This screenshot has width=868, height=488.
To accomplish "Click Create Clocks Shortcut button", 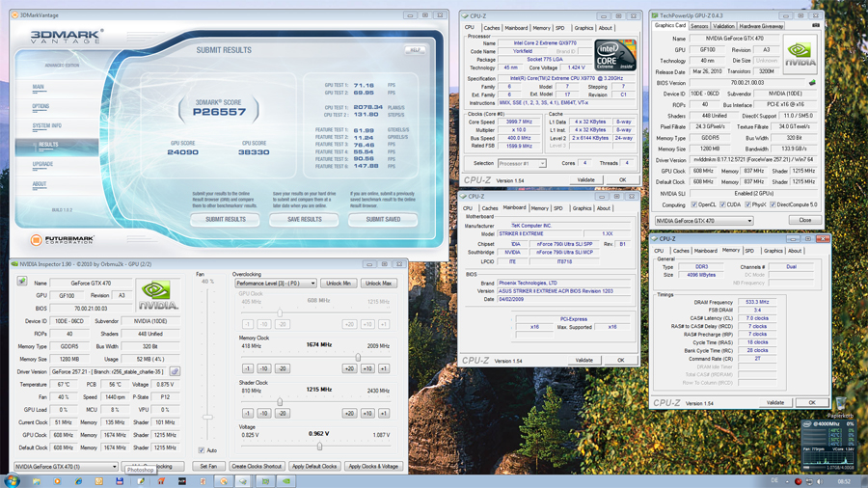I will 257,467.
